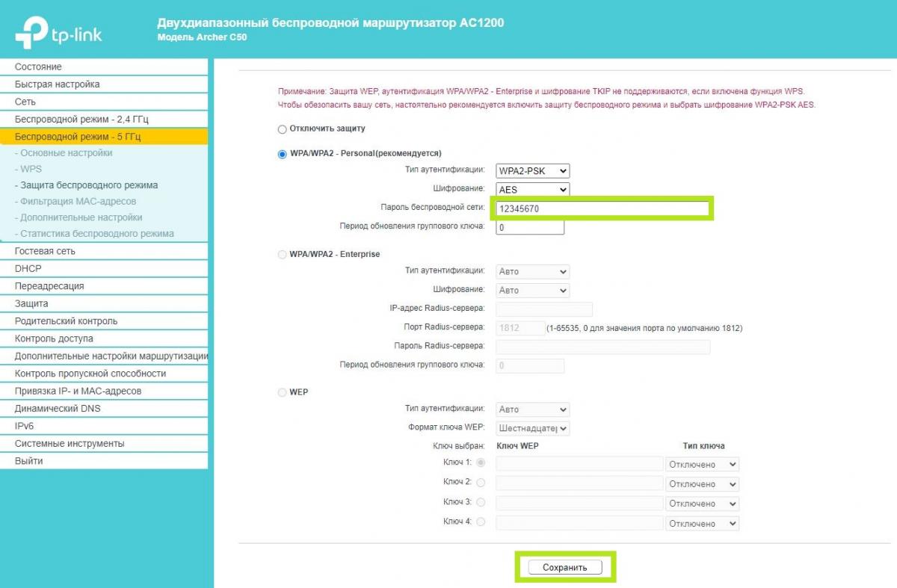Expand the AES encryption dropdown
Viewport: 897px width, 588px height.
point(532,190)
